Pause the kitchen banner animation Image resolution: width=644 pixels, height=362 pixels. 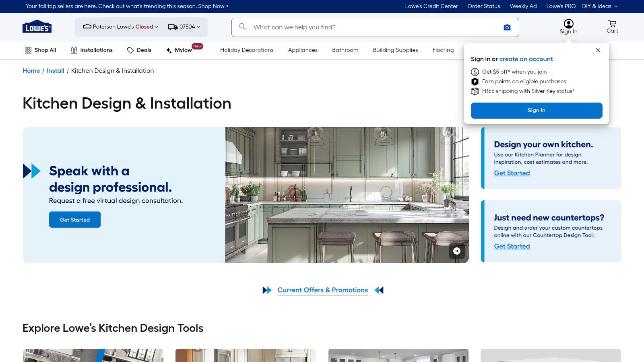pos(456,251)
